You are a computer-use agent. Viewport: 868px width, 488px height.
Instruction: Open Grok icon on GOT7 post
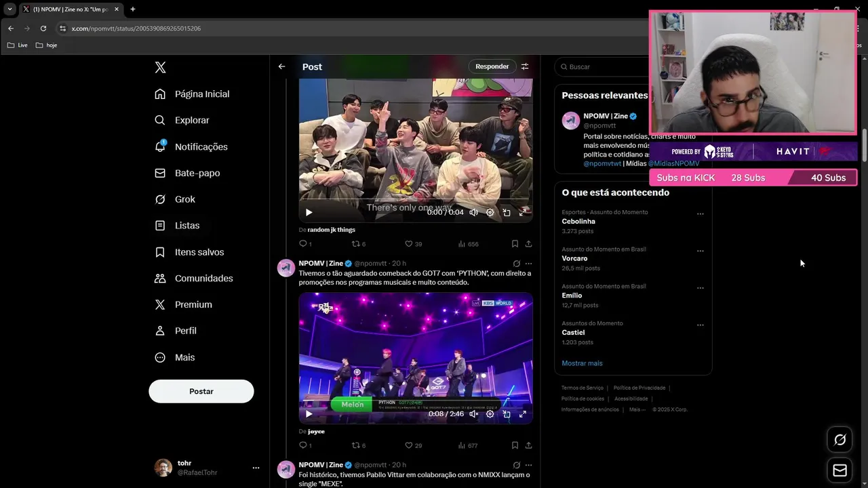(517, 264)
